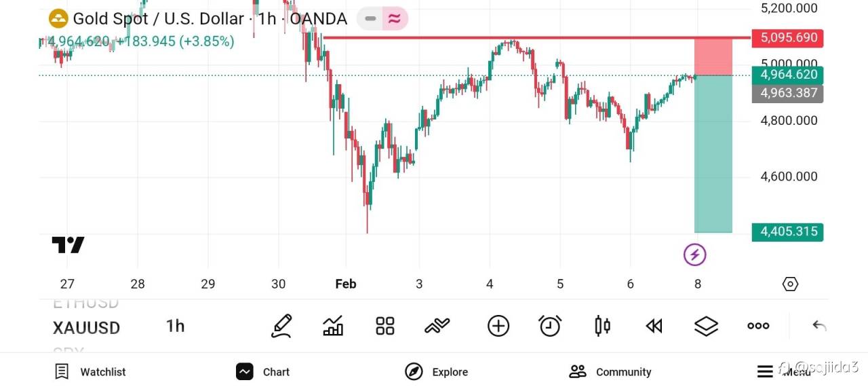Expand the three-dot more options menu
Screen dimensions: 868x391
coord(758,327)
